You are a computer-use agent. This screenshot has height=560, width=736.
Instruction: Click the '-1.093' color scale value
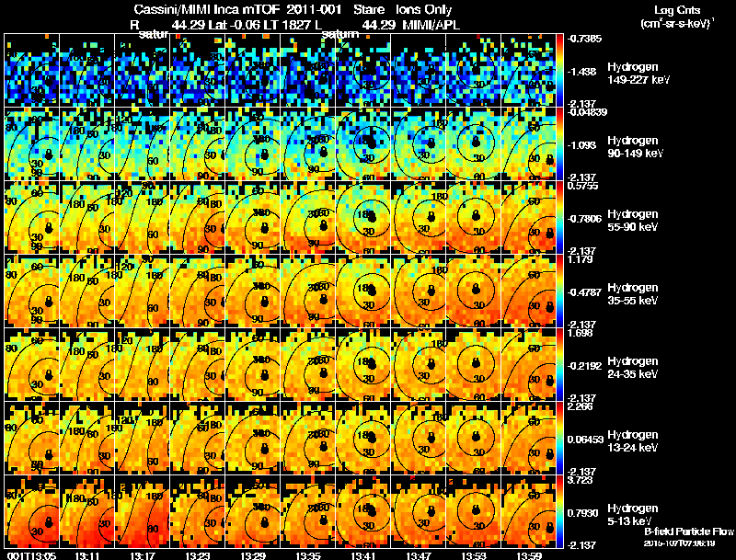click(x=581, y=145)
